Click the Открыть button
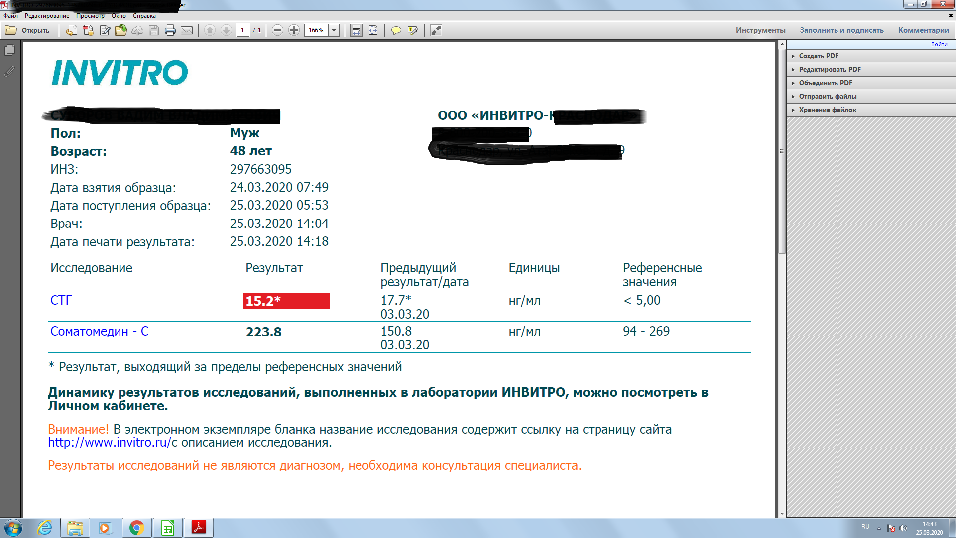 point(28,30)
